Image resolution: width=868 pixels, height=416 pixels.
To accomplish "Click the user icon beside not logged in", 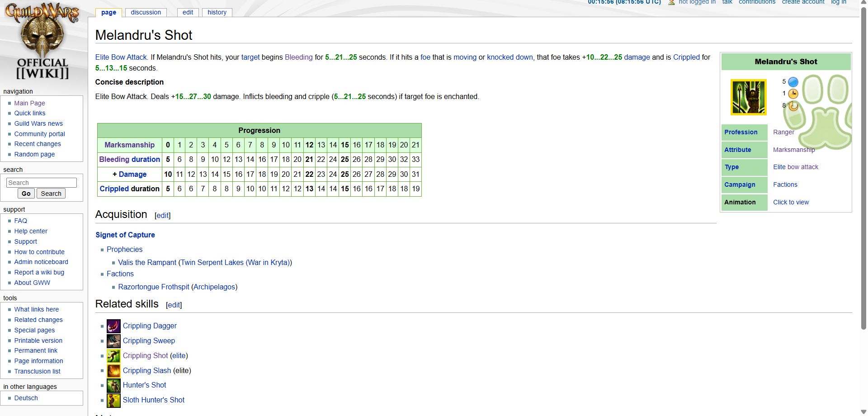I will (671, 2).
